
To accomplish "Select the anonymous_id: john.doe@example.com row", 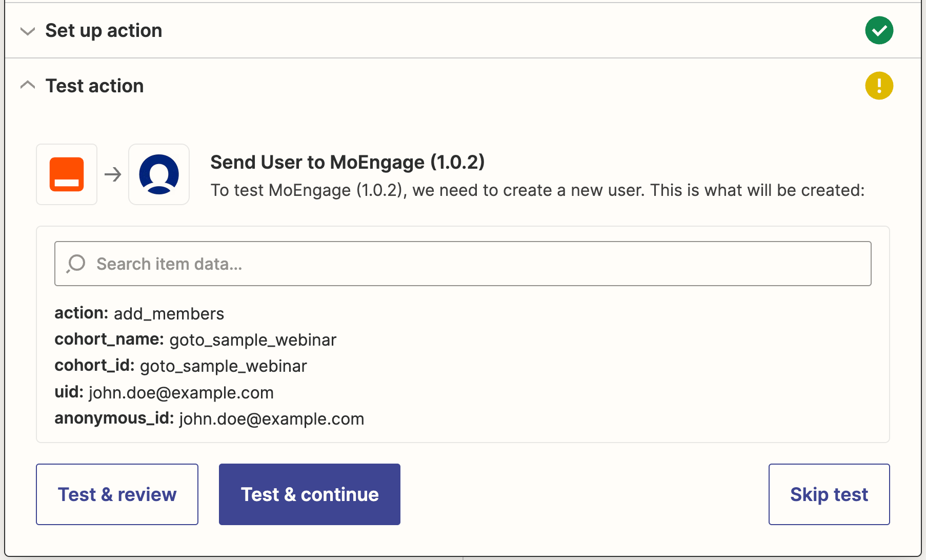I will click(x=209, y=418).
